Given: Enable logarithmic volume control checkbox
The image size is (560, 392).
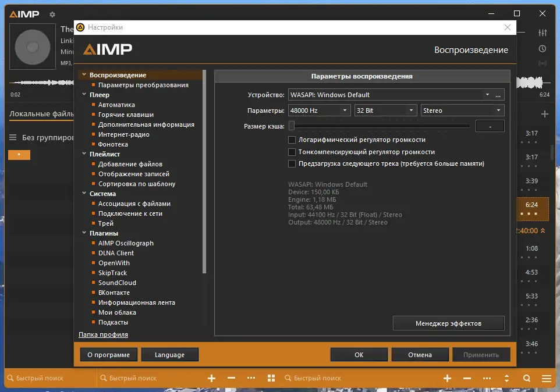Looking at the screenshot, I should click(292, 140).
